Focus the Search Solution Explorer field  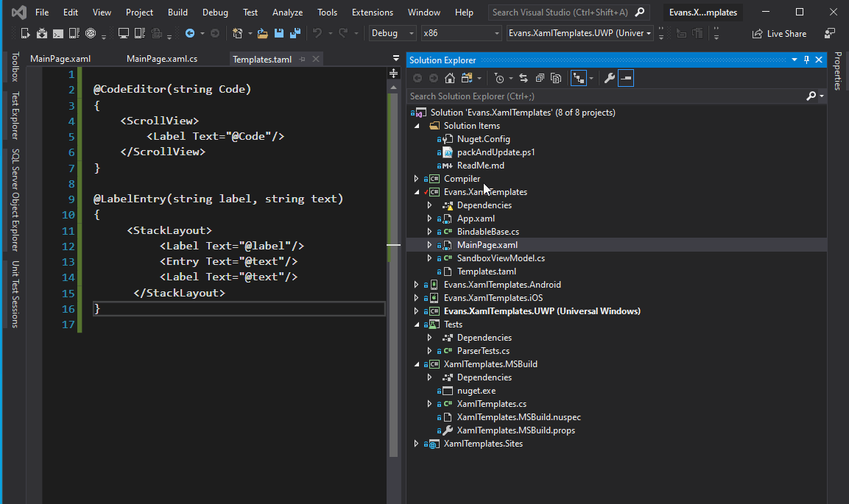tap(607, 96)
